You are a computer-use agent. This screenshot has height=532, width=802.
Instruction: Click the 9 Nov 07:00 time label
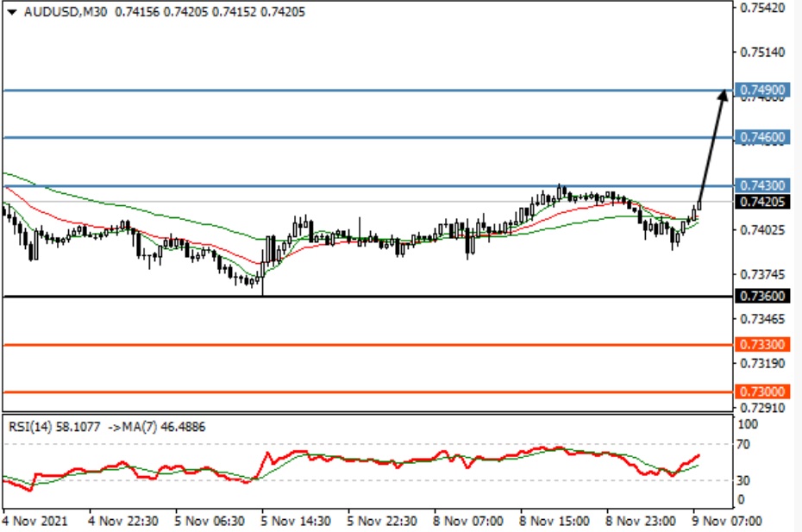point(727,521)
